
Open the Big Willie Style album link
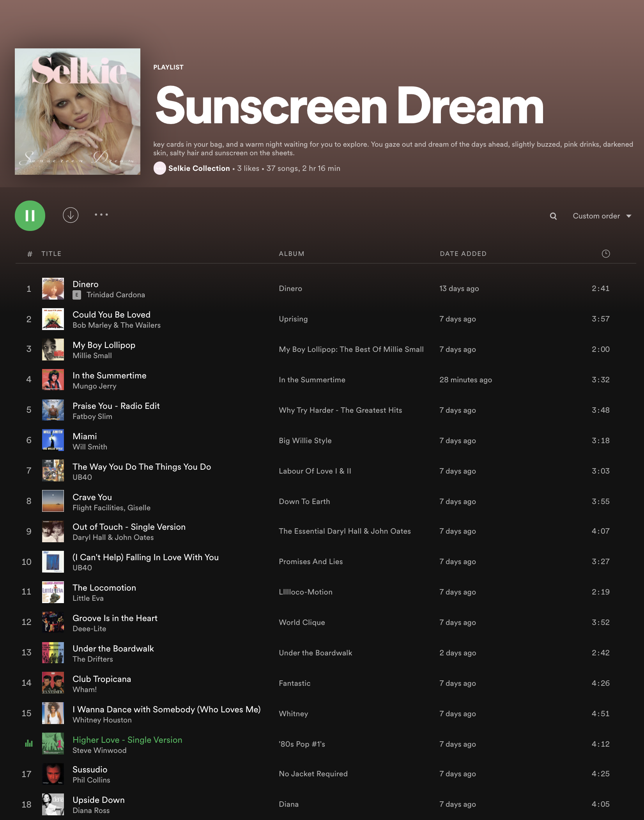(x=305, y=440)
